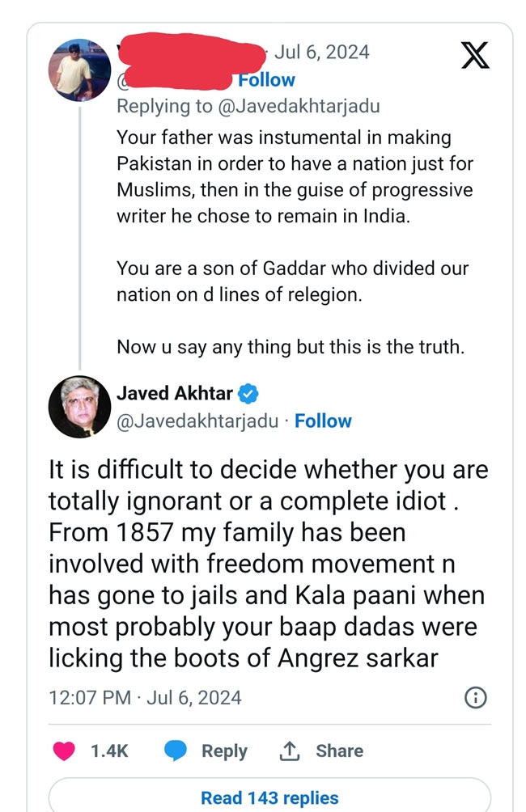Open Javed Akhtar's profile picture
This screenshot has height=812, width=526.
(x=79, y=406)
